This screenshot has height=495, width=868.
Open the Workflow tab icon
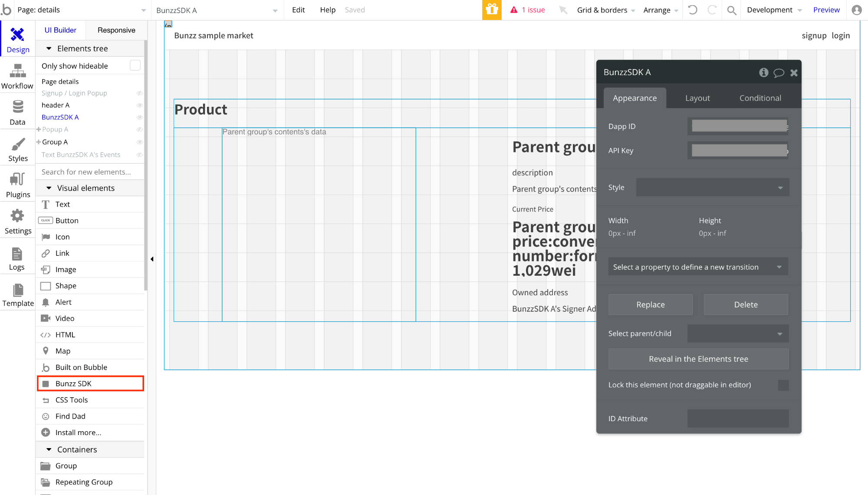[17, 71]
